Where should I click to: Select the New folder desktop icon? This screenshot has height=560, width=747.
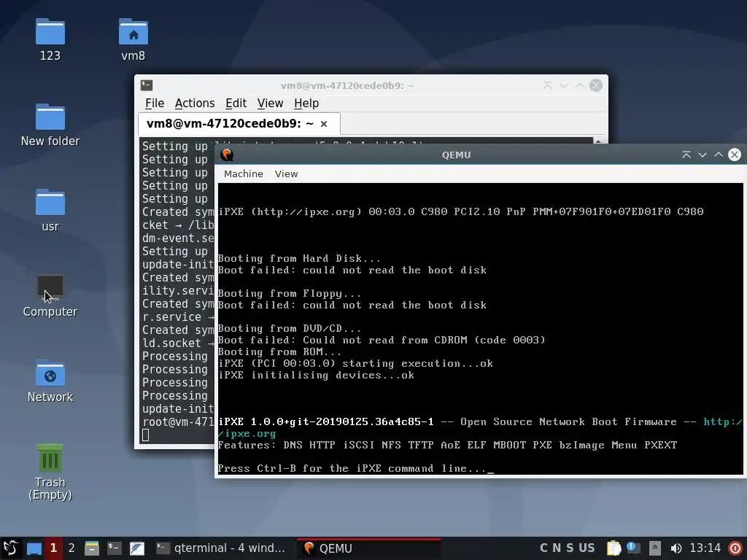[x=50, y=125]
